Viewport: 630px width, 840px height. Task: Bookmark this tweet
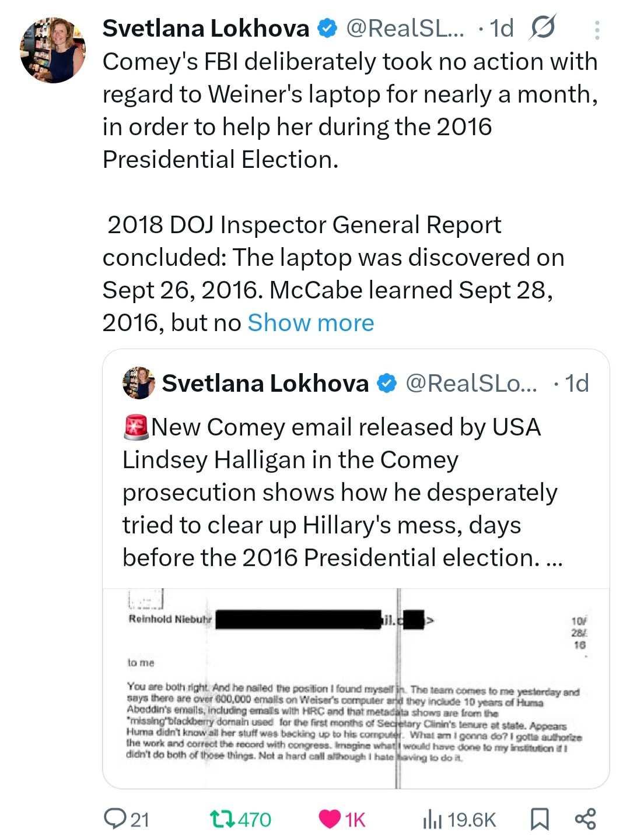[539, 819]
